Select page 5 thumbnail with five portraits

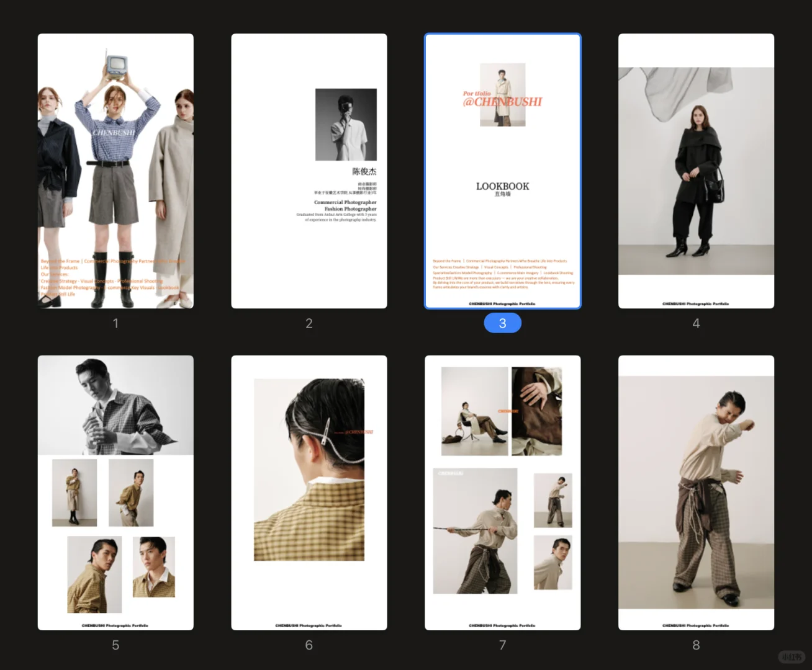pos(115,493)
